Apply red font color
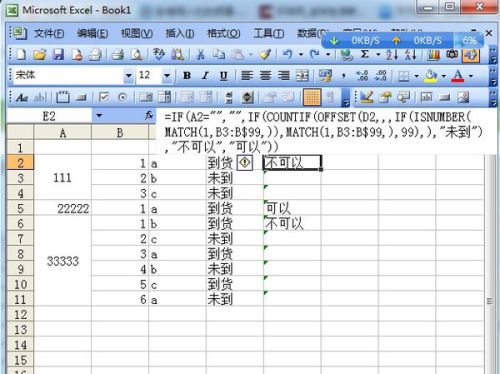Viewport: 500px width, 374px height. pos(458,76)
